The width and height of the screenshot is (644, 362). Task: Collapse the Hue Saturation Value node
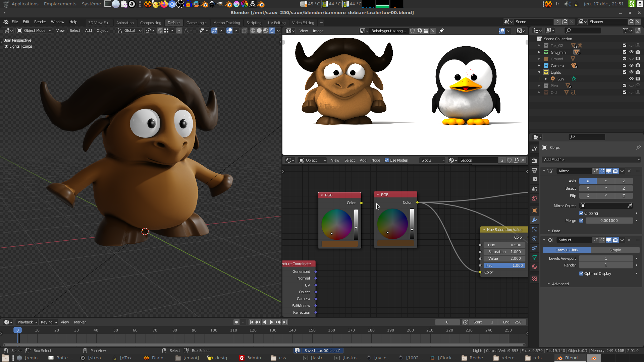click(x=484, y=230)
